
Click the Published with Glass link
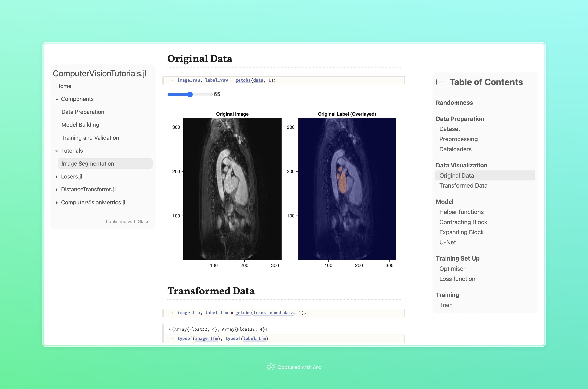tap(127, 222)
